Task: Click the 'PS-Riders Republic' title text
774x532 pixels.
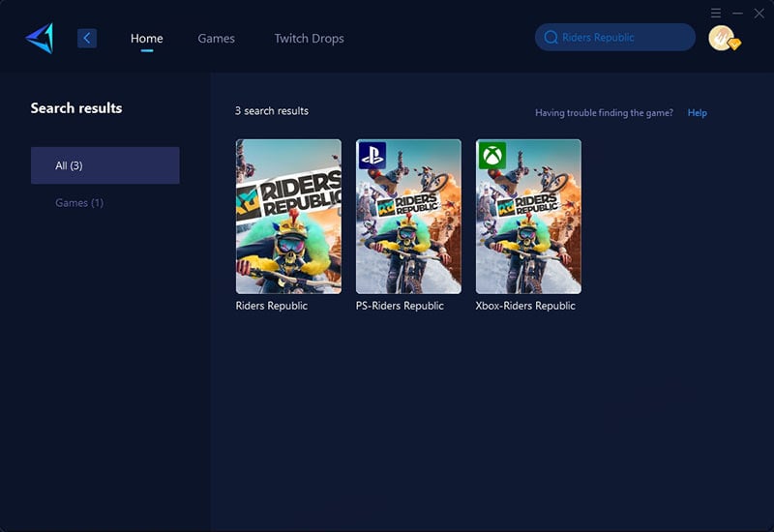Action: [400, 306]
